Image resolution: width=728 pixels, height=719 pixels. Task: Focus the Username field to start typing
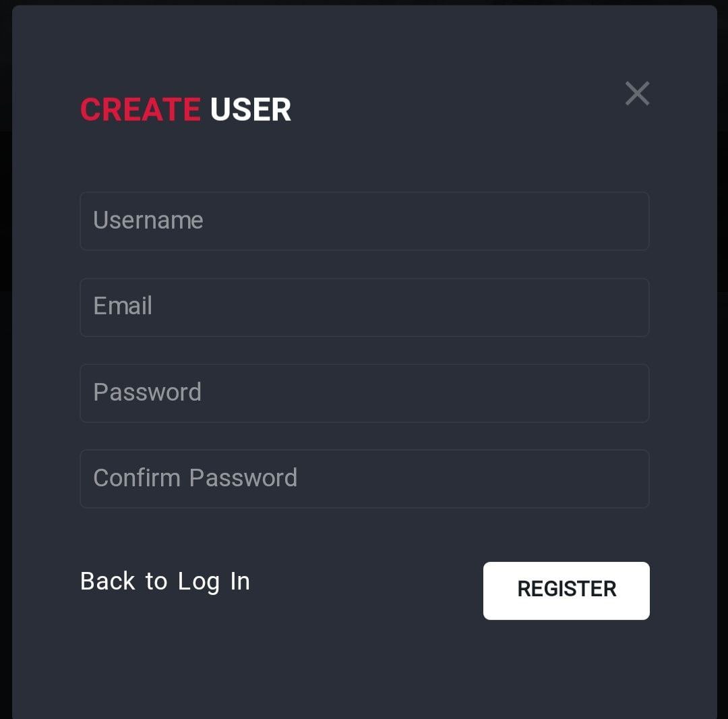pos(364,221)
